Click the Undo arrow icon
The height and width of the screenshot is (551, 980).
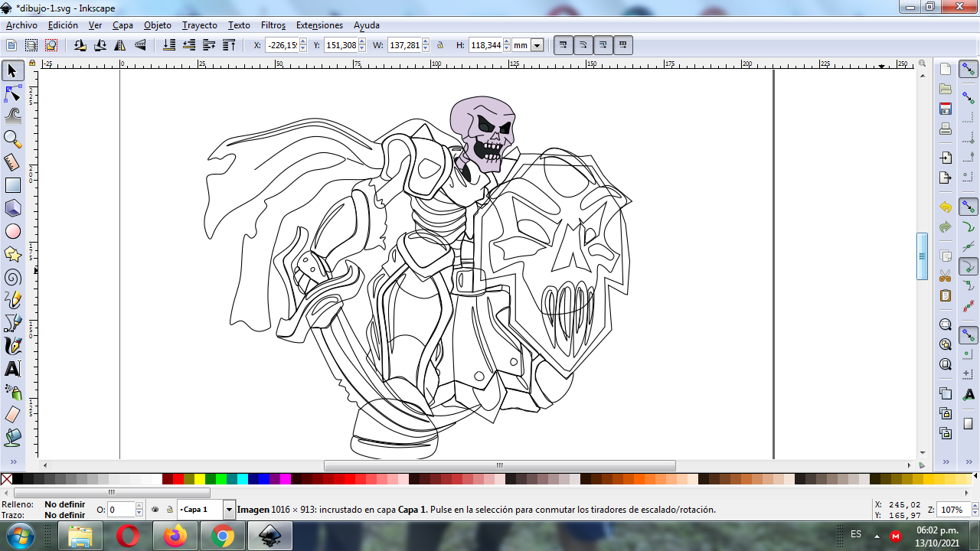946,207
